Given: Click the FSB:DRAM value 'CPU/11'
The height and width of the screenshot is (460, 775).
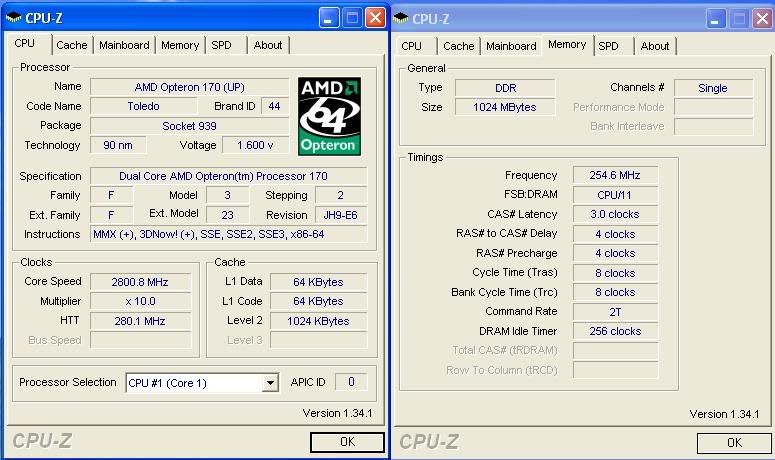Looking at the screenshot, I should [x=615, y=195].
